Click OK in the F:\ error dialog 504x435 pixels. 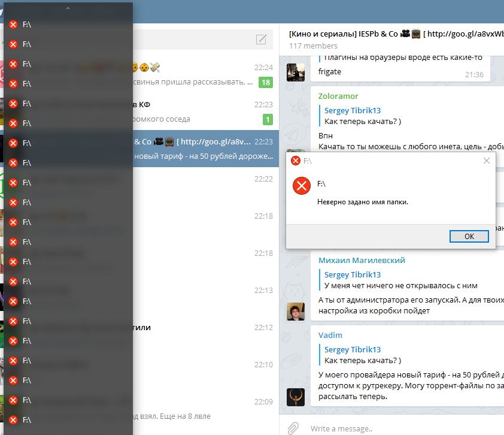[469, 237]
